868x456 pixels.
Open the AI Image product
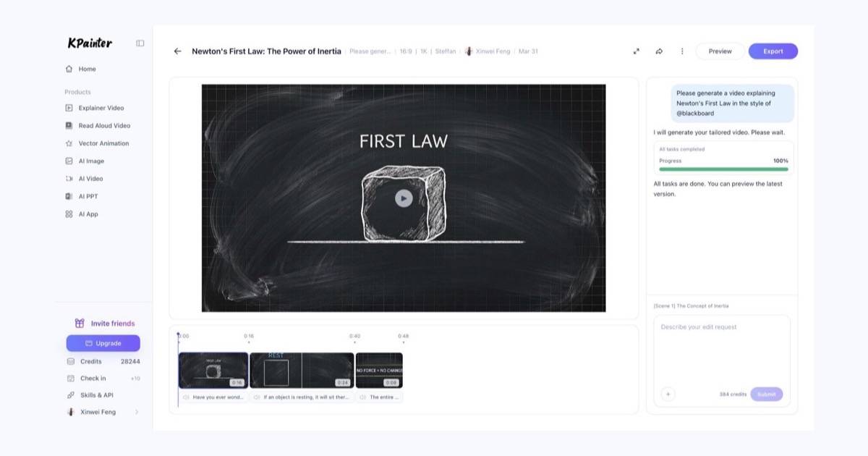coord(91,161)
